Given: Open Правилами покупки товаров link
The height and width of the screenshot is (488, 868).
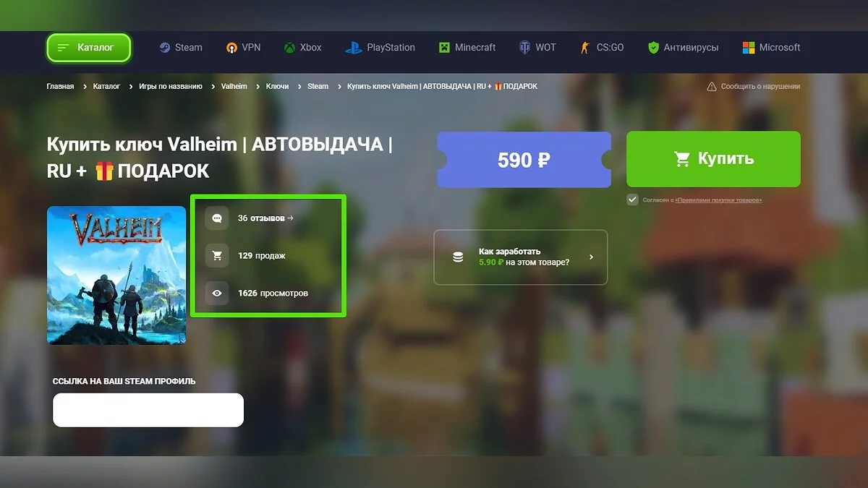Looking at the screenshot, I should (718, 200).
